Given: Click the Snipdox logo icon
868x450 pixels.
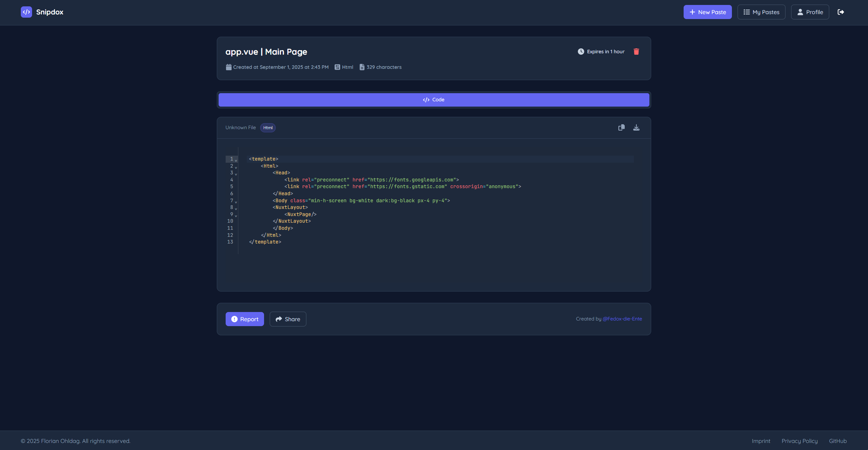Looking at the screenshot, I should click(26, 12).
